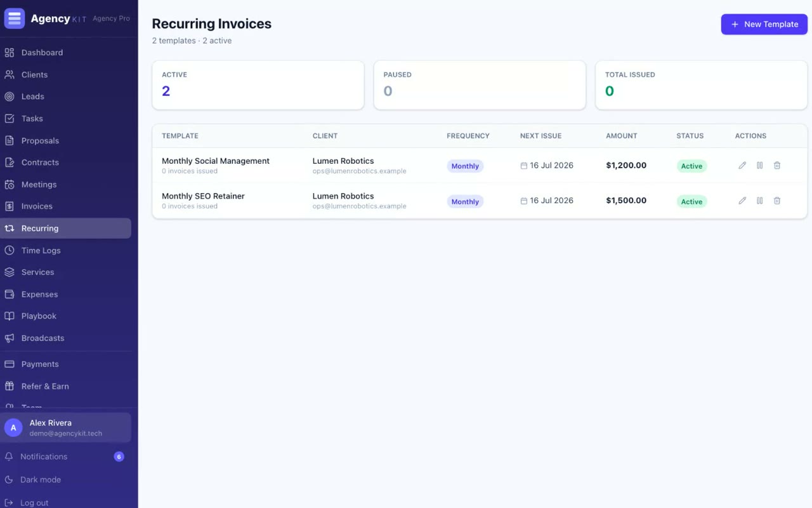
Task: Click the Amount column header
Action: point(622,136)
